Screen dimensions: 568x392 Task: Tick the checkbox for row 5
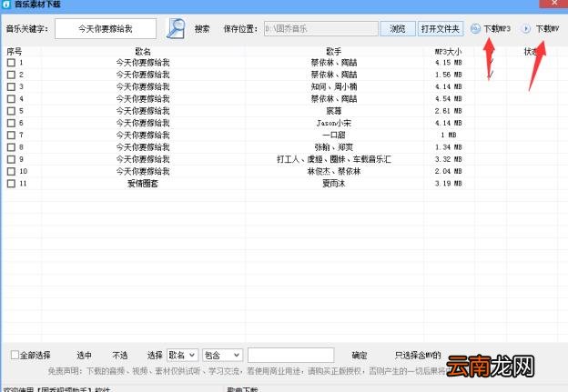pos(11,111)
